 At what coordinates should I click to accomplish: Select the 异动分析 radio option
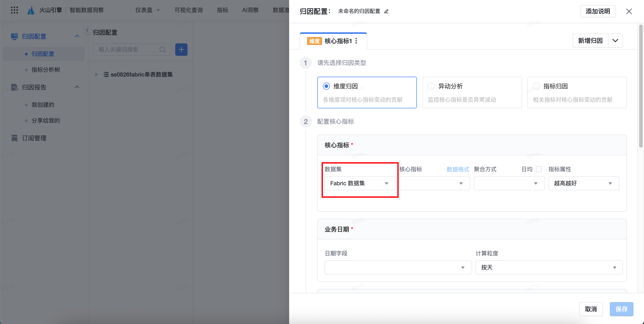(431, 86)
